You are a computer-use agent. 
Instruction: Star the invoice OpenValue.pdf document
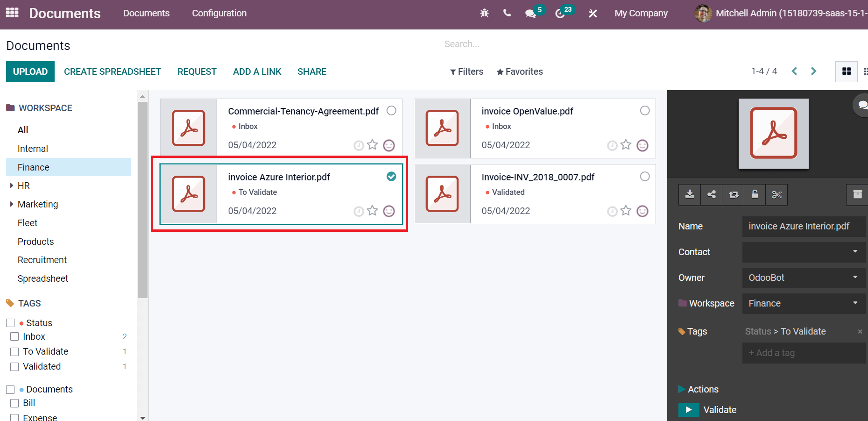click(626, 145)
